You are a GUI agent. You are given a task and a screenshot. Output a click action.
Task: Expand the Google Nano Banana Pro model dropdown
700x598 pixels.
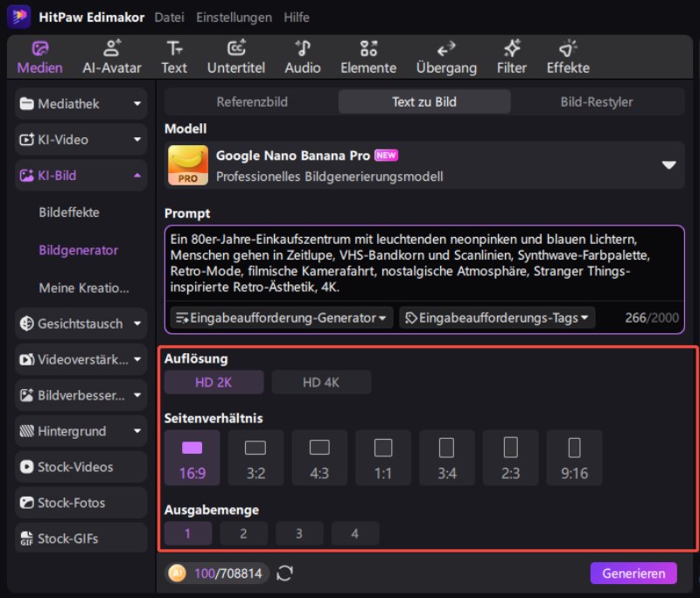click(x=668, y=165)
